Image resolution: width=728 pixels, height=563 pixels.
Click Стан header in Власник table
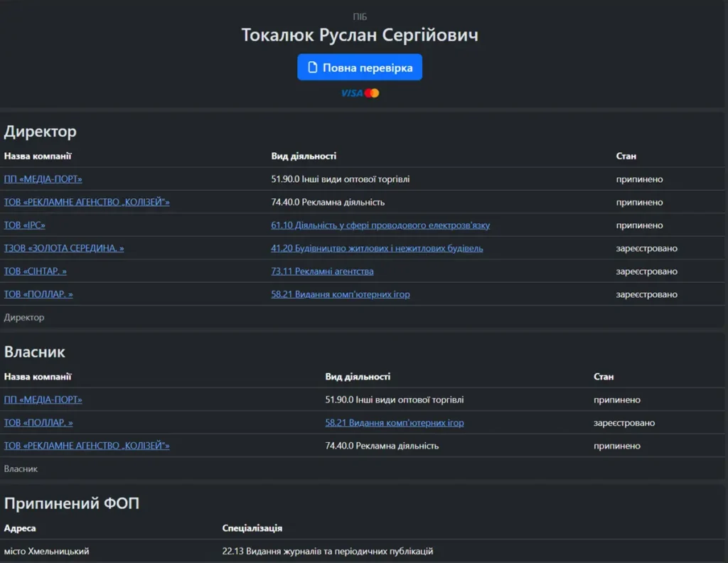point(604,377)
